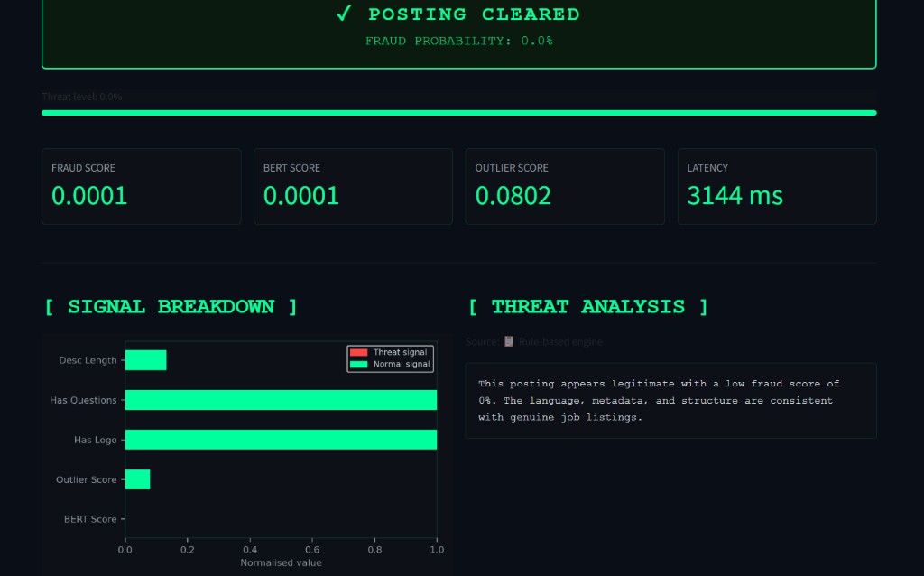This screenshot has height=576, width=924.
Task: Click the LATENCY label
Action: pos(707,168)
